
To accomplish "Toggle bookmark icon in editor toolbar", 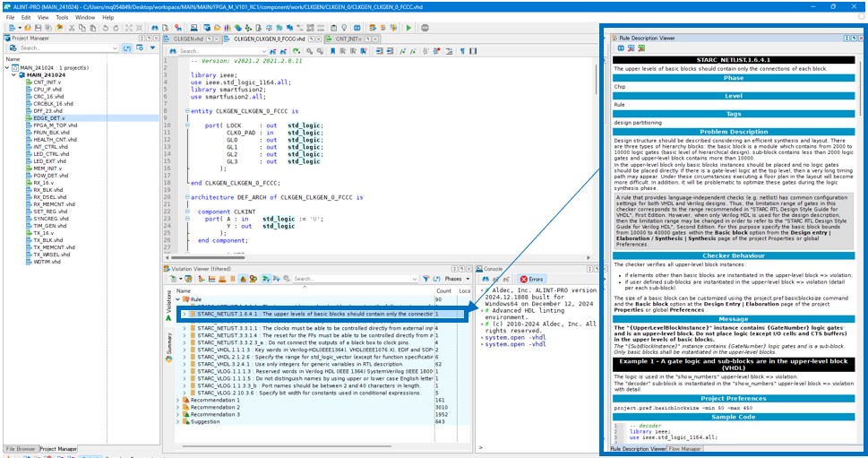I will (332, 51).
